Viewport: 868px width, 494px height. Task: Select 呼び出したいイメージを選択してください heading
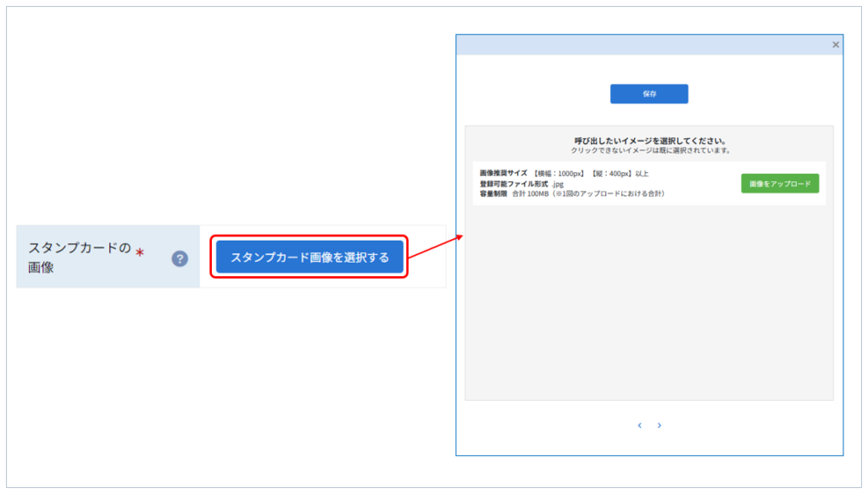649,141
